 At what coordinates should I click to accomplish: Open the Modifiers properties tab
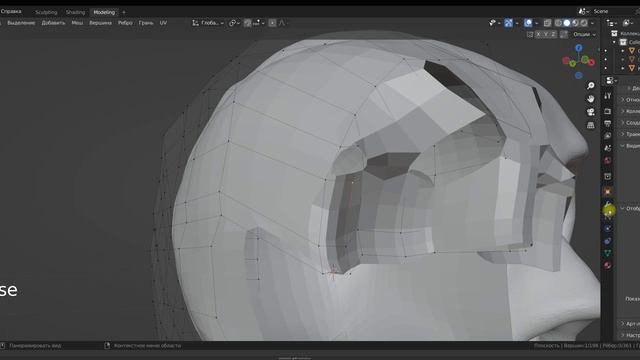point(608,204)
